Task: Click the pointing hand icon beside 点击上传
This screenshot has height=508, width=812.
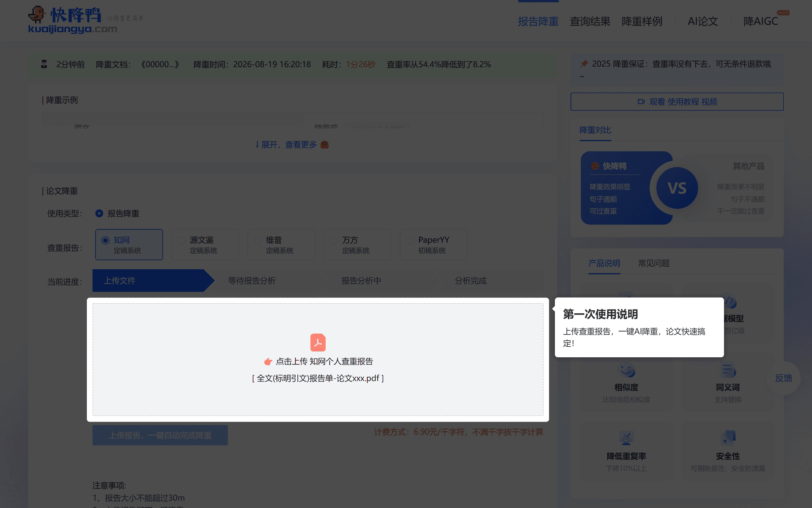Action: [x=268, y=362]
